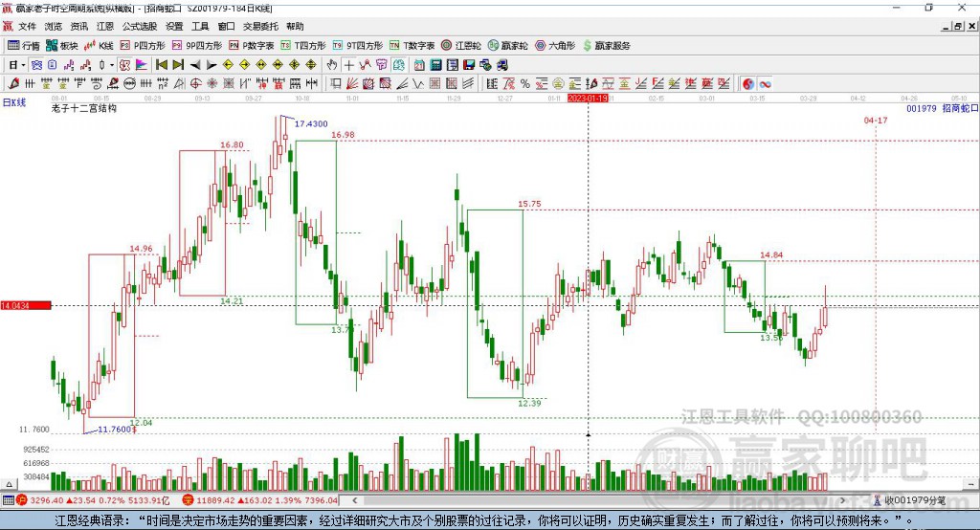Click the 11.7600 low price label

pos(114,430)
